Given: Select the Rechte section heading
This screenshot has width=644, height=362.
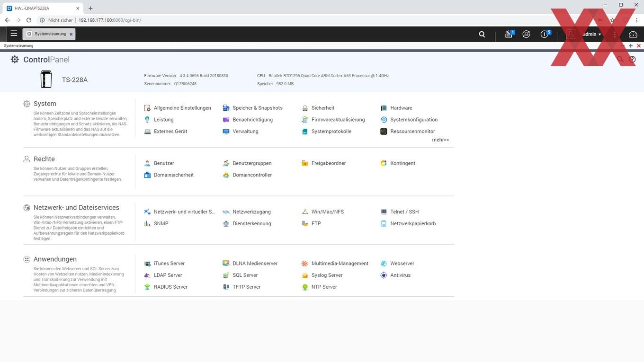Looking at the screenshot, I should [44, 159].
